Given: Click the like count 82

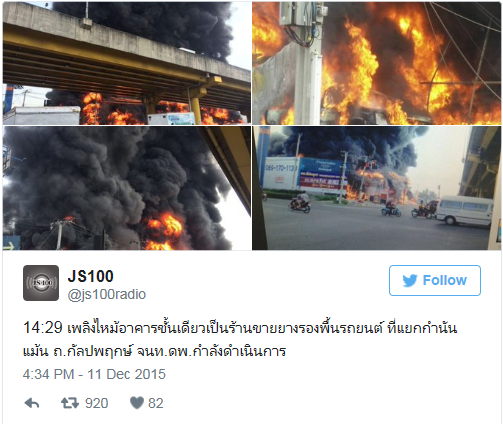Looking at the screenshot, I should (x=156, y=403).
